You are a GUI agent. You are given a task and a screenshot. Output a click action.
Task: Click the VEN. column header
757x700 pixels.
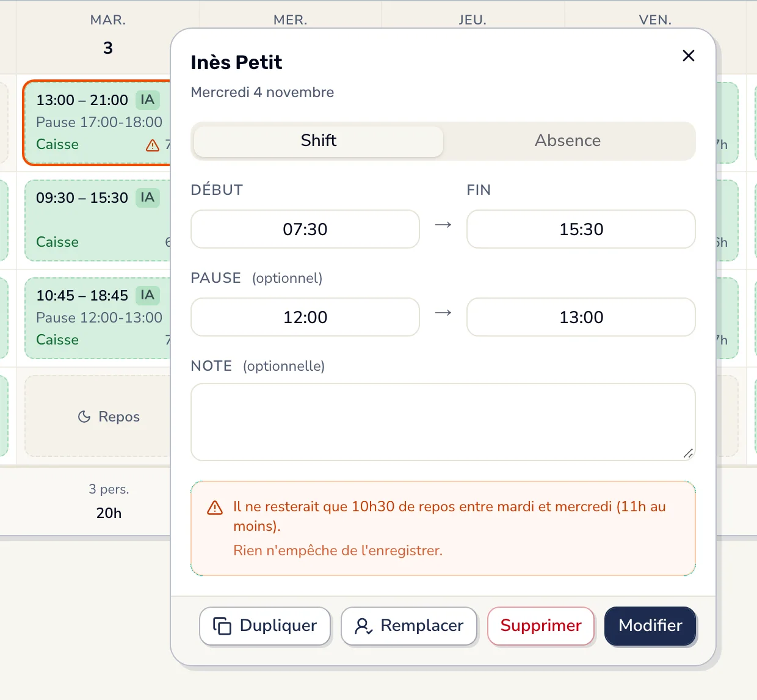[x=656, y=20]
